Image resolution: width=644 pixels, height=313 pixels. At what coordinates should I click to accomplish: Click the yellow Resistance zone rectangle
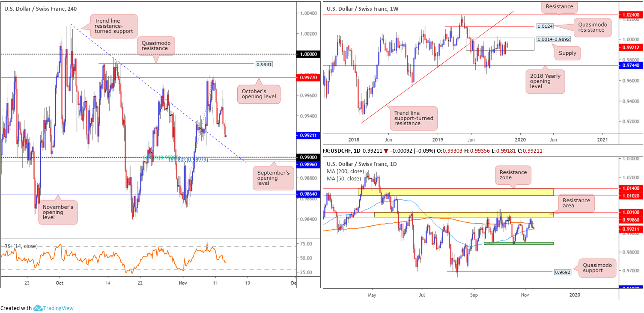456,192
